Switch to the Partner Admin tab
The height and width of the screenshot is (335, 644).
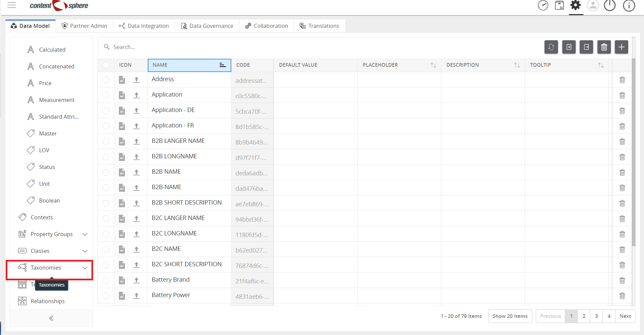(x=84, y=26)
